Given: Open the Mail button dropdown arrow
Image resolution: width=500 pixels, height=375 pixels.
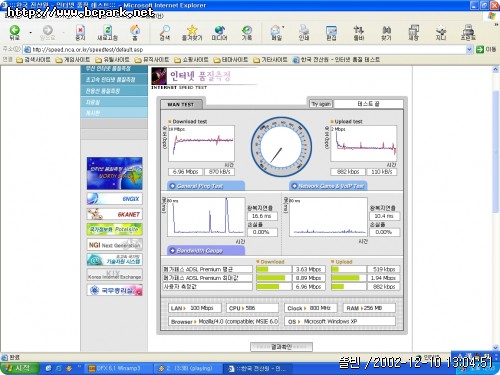Looking at the screenshot, I should (x=283, y=28).
